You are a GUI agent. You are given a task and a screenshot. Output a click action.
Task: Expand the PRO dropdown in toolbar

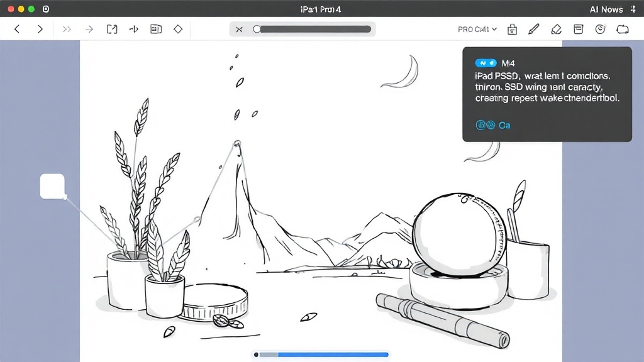point(477,29)
